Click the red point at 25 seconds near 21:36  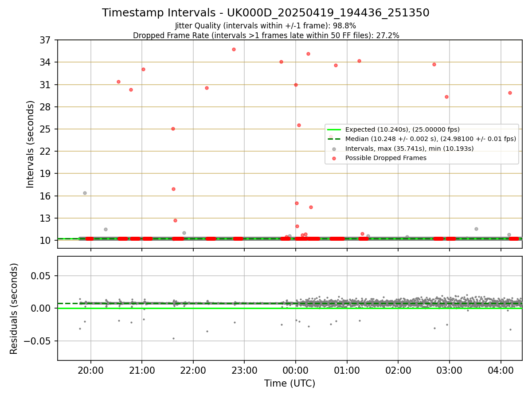coord(173,129)
